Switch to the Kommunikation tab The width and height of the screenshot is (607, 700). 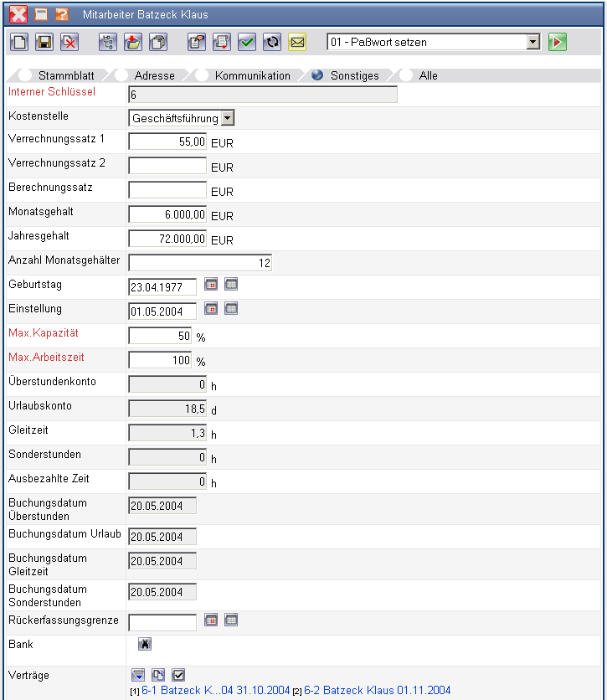[x=252, y=75]
